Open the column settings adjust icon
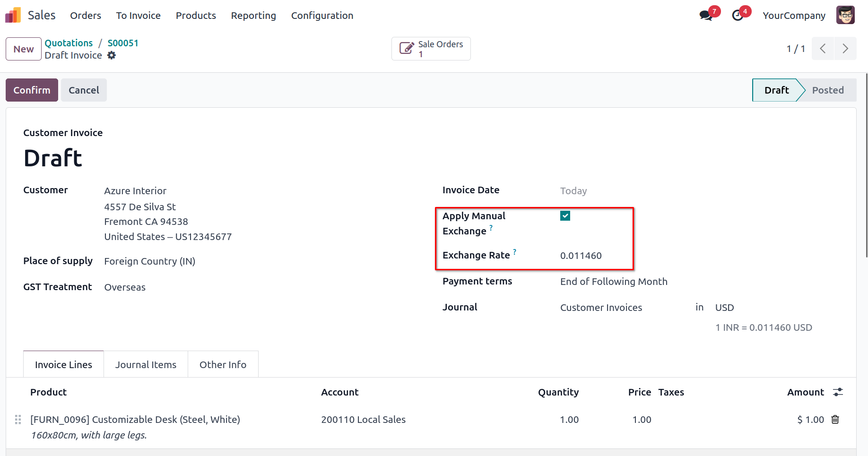The image size is (868, 456). click(838, 392)
